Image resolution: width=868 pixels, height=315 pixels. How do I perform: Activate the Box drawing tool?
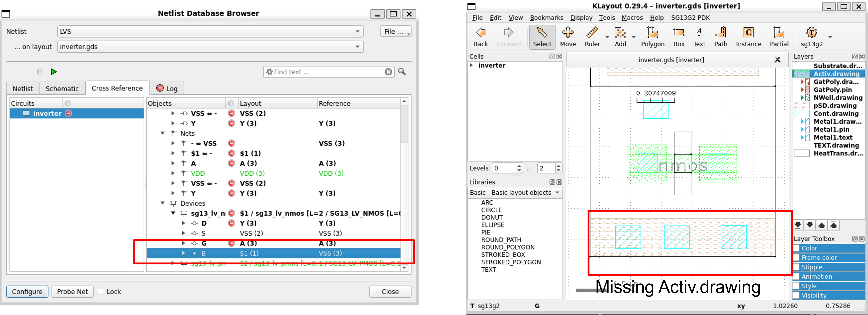679,36
